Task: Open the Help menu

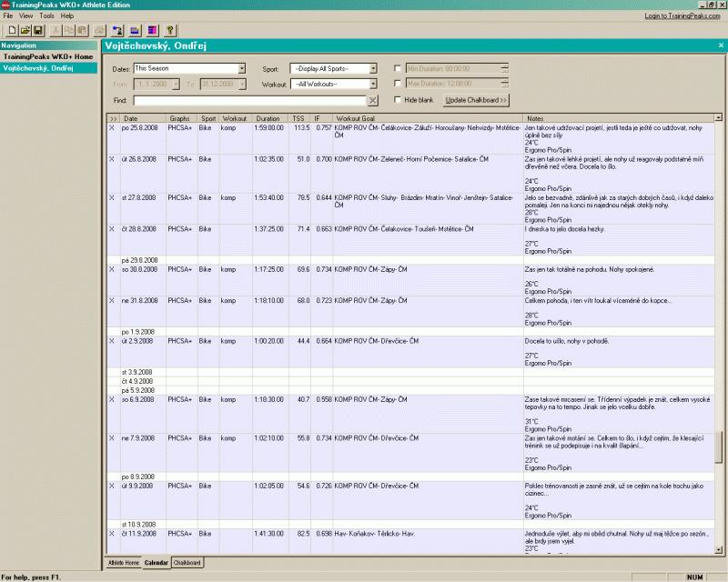Action: (66, 15)
